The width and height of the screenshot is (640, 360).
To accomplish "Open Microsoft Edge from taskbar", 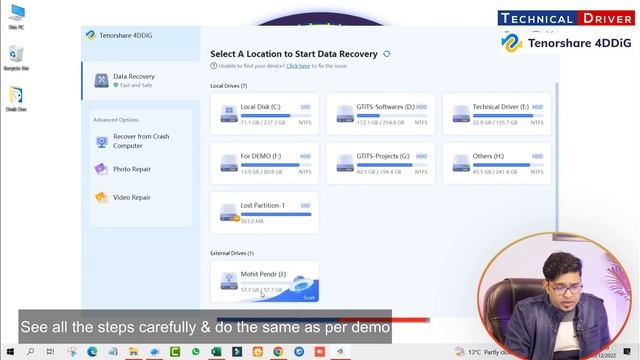I will pos(92,351).
